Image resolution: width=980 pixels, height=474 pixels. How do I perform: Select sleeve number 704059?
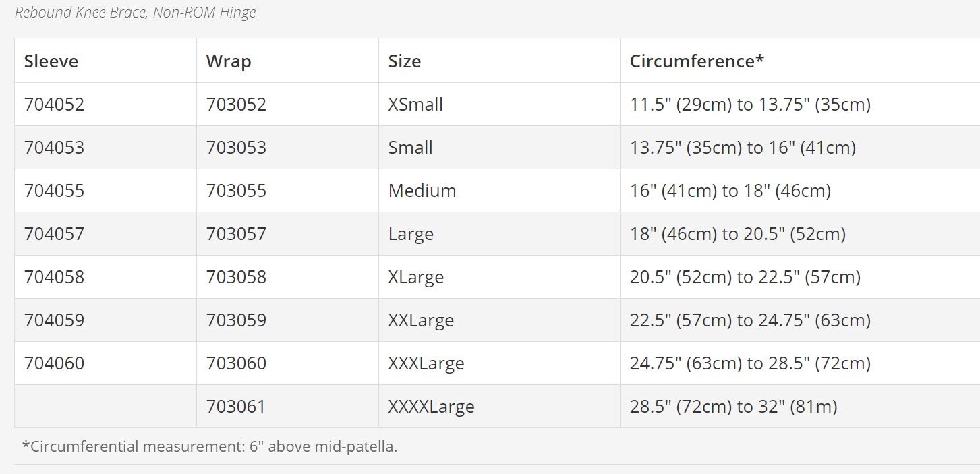click(55, 320)
